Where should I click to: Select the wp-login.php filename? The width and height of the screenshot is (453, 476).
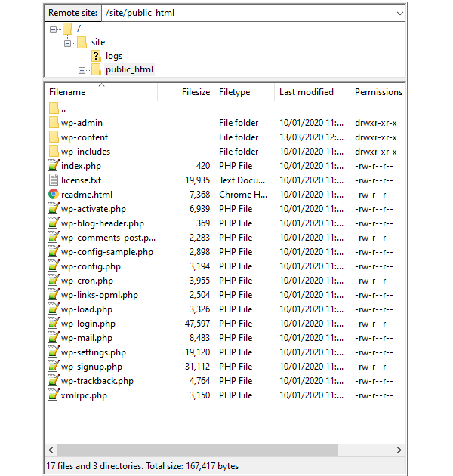88,324
